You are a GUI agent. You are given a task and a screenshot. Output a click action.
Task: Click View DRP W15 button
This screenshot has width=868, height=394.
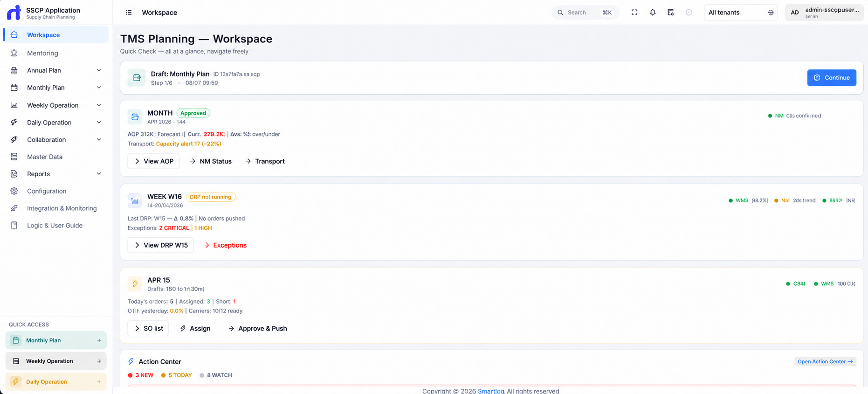[160, 245]
